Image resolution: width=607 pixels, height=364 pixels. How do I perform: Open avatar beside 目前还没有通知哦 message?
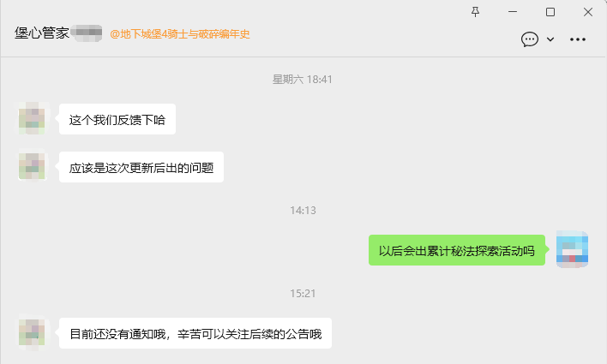32,332
